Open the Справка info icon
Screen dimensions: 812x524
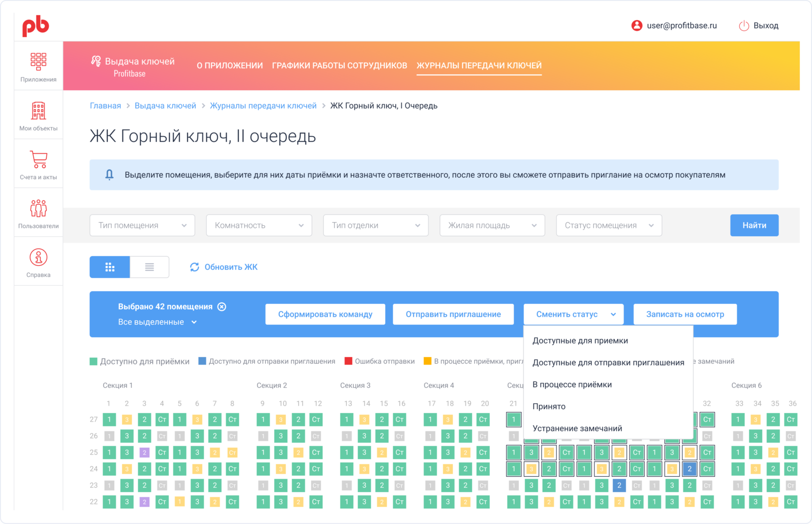click(x=38, y=257)
